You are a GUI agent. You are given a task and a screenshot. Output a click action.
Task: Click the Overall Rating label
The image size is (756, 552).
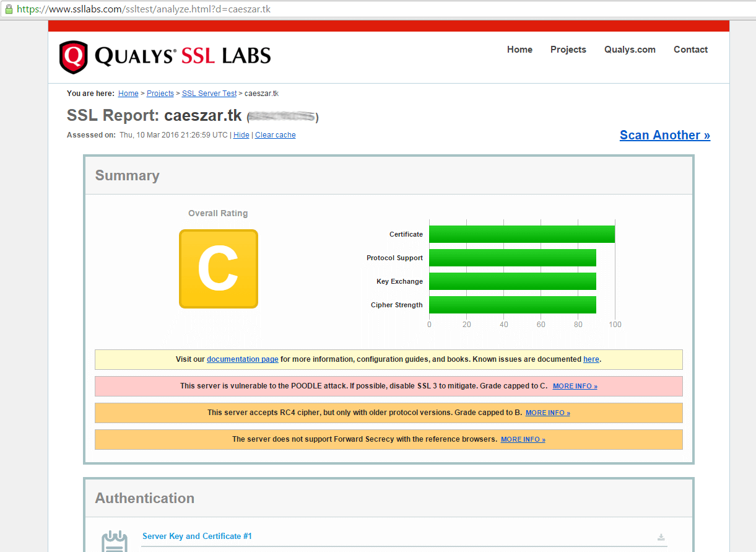point(218,213)
